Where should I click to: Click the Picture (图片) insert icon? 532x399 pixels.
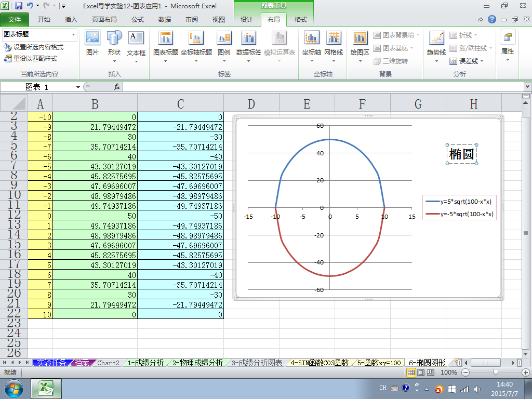(x=92, y=43)
